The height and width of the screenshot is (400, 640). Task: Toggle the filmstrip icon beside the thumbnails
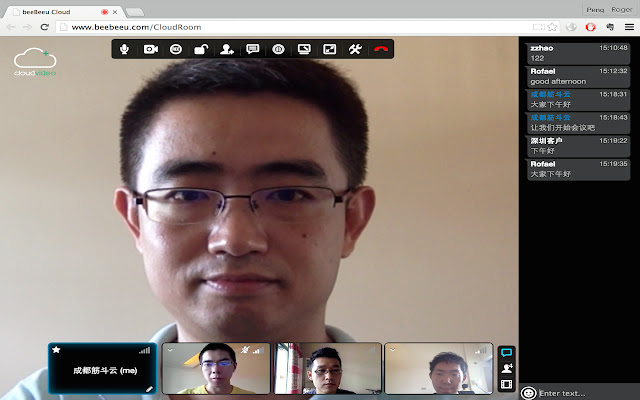(x=507, y=384)
